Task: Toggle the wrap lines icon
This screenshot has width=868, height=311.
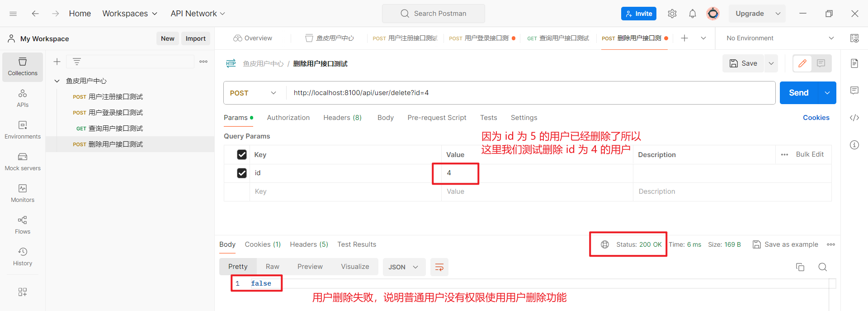Action: point(439,267)
